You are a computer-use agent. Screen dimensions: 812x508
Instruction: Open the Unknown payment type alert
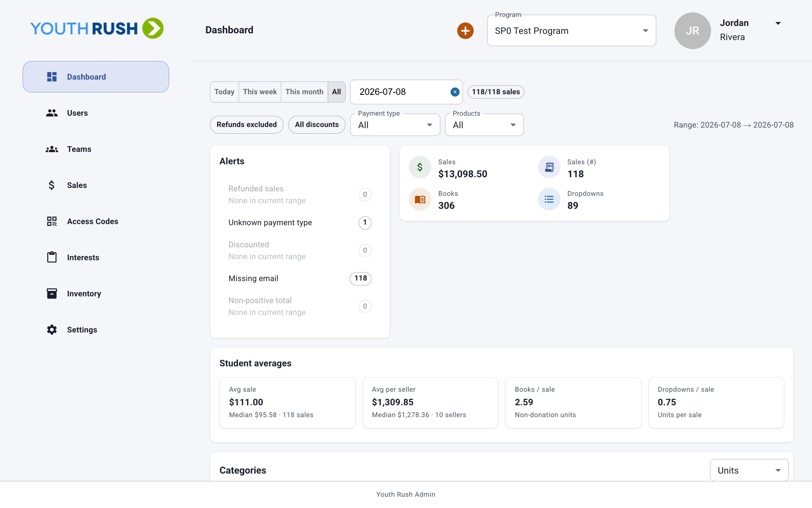300,222
